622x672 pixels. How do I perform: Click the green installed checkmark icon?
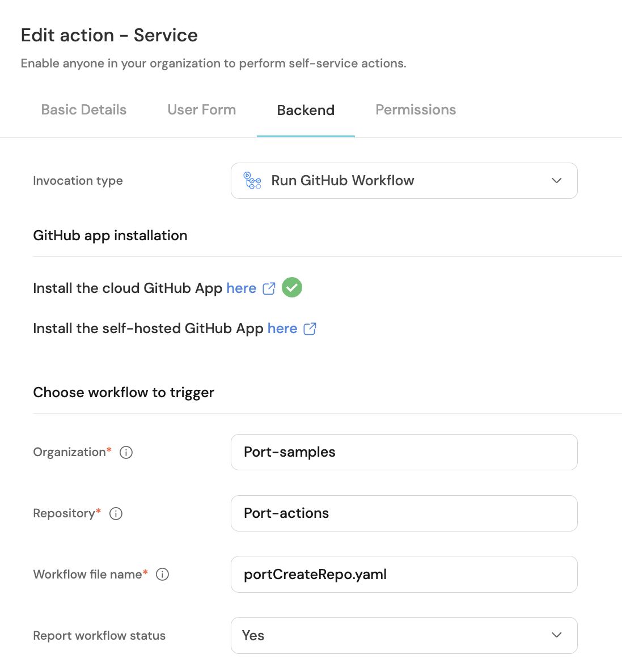291,287
